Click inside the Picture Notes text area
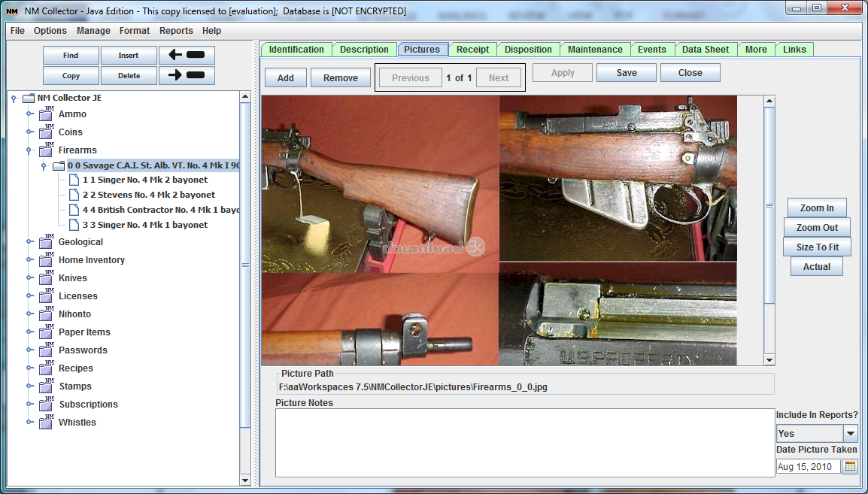Screen dimensions: 868x494 pyautogui.click(x=524, y=442)
